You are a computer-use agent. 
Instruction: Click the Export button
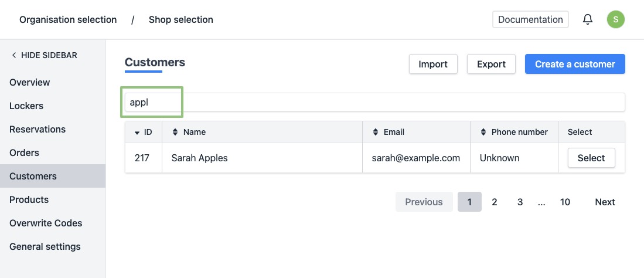coord(491,64)
